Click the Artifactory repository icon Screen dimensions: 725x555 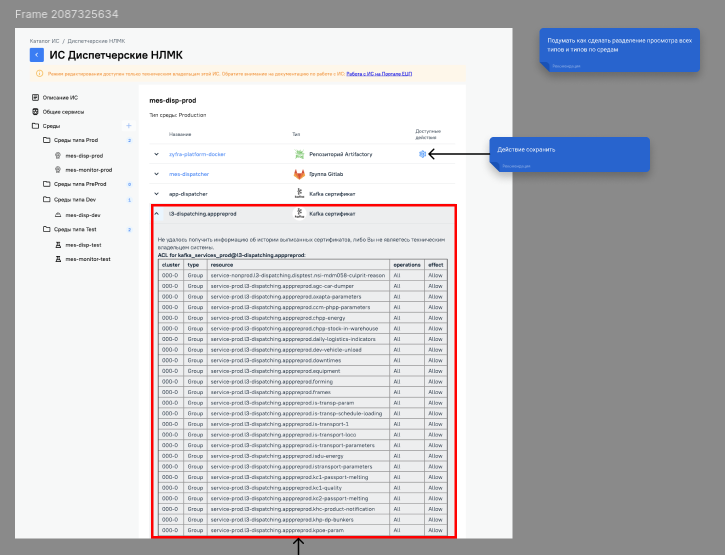tap(299, 154)
